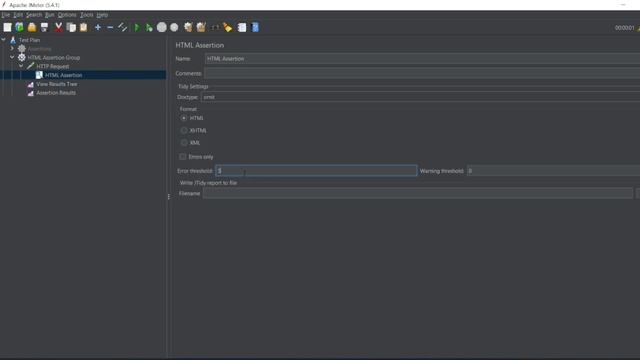Start the test with green play icon

(x=137, y=27)
